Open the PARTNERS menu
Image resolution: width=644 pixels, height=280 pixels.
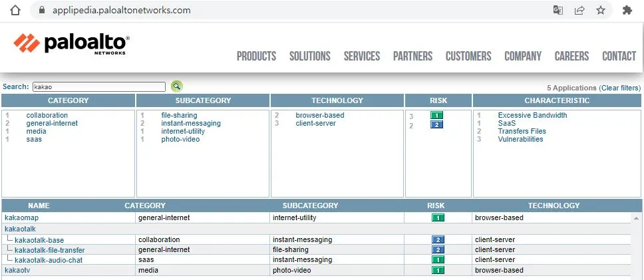coord(412,56)
